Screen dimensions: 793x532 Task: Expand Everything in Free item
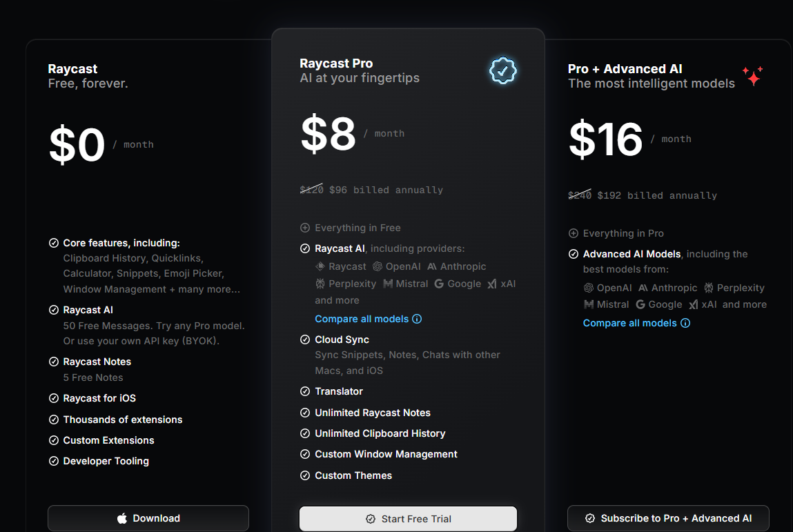[304, 228]
